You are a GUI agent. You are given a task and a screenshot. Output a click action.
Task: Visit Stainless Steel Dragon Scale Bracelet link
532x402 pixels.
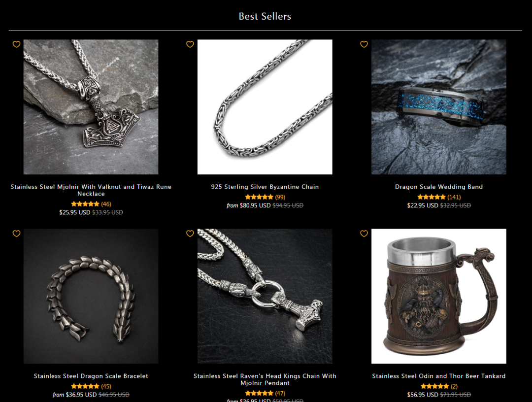tap(91, 376)
